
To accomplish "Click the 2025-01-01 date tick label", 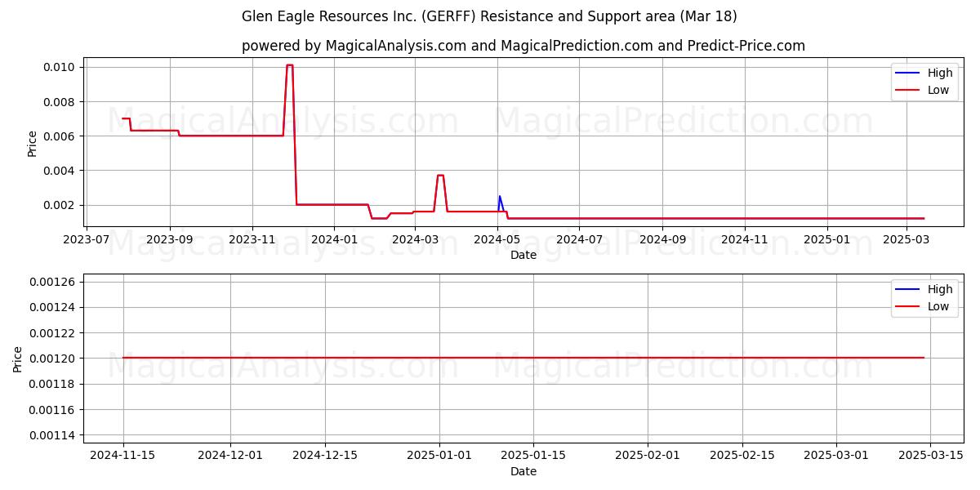I will (439, 457).
